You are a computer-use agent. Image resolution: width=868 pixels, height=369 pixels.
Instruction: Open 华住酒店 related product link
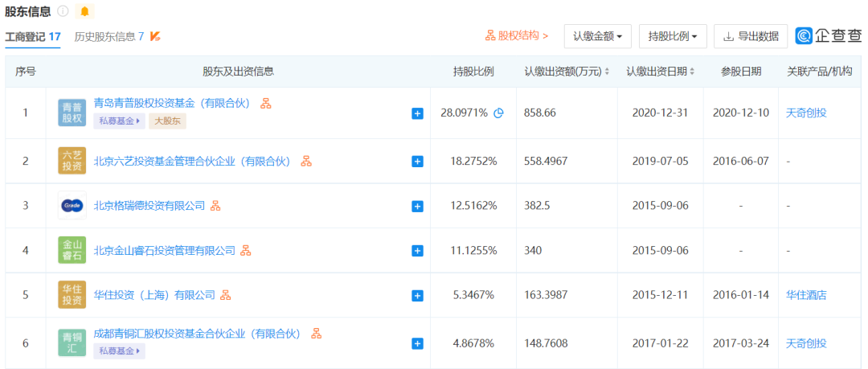(806, 295)
